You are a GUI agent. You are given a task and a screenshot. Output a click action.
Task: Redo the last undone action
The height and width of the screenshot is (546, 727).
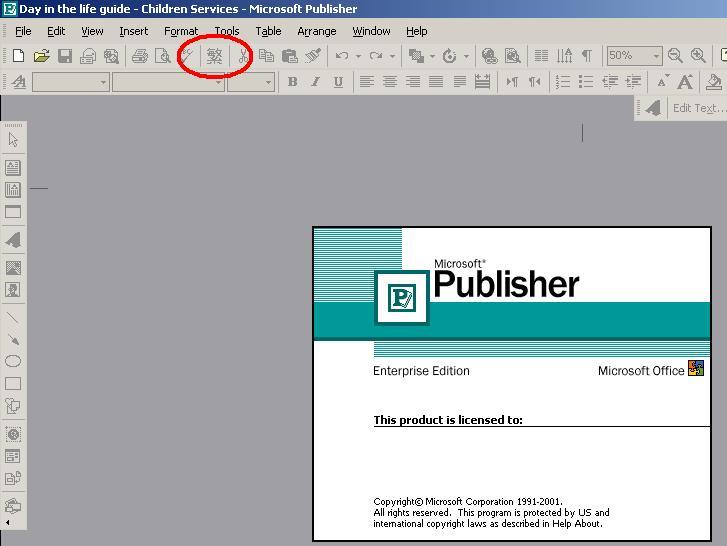point(376,56)
